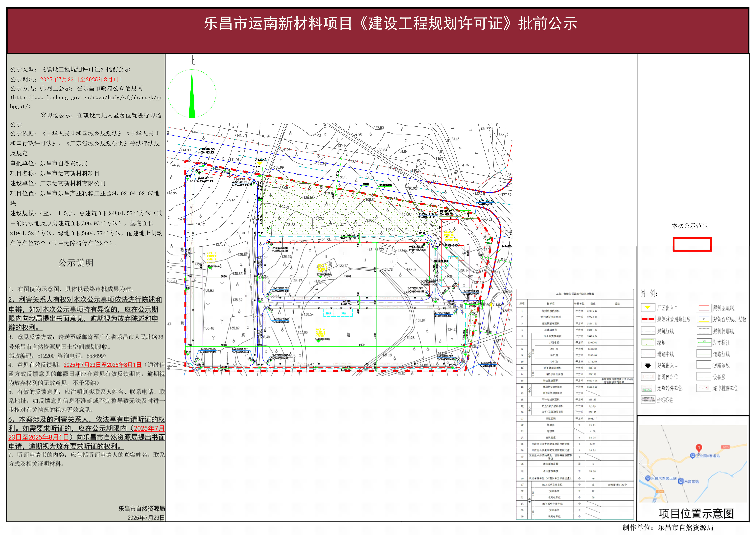The height and width of the screenshot is (535, 756).
Task: Click the technical indicators table title
Action: pyautogui.click(x=575, y=294)
